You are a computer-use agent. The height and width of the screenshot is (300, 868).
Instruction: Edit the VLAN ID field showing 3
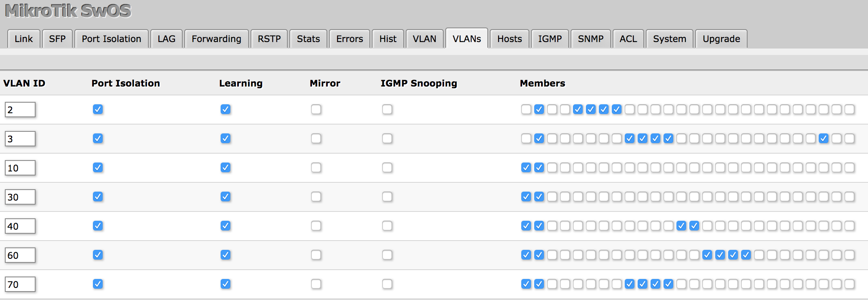click(20, 138)
